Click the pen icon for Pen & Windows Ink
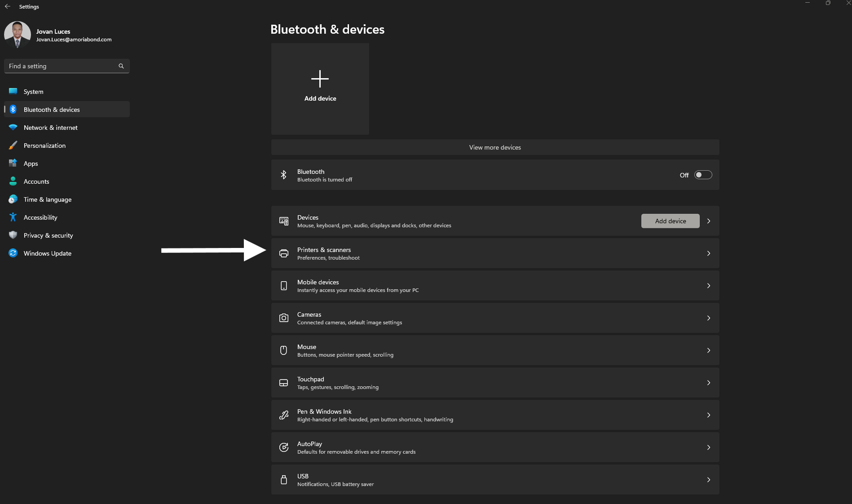Viewport: 852px width, 504px height. [x=284, y=415]
